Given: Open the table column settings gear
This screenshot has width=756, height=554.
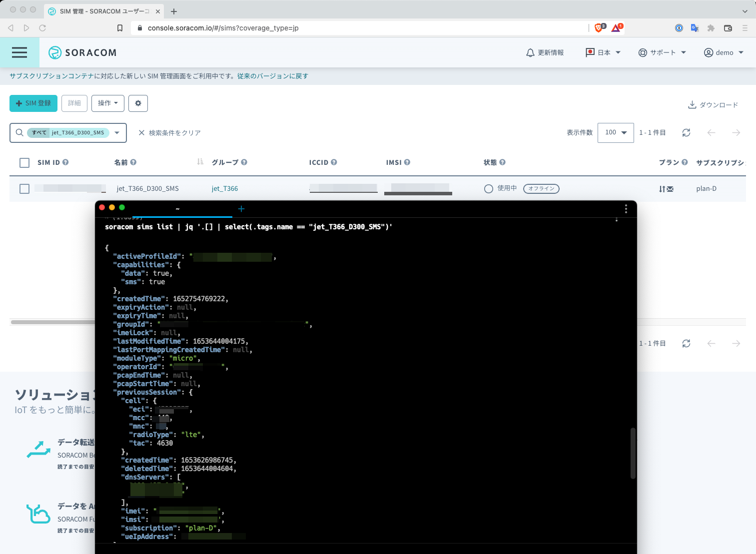Looking at the screenshot, I should click(138, 103).
